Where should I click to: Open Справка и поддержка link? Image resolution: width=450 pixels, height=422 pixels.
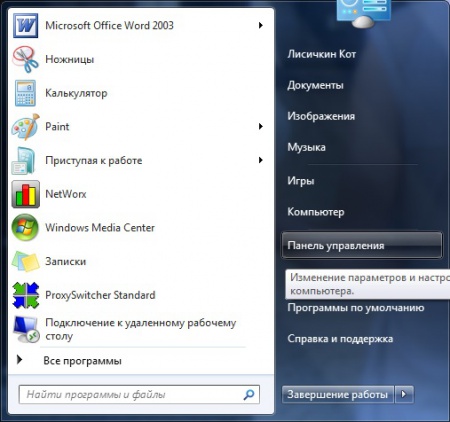tap(340, 339)
